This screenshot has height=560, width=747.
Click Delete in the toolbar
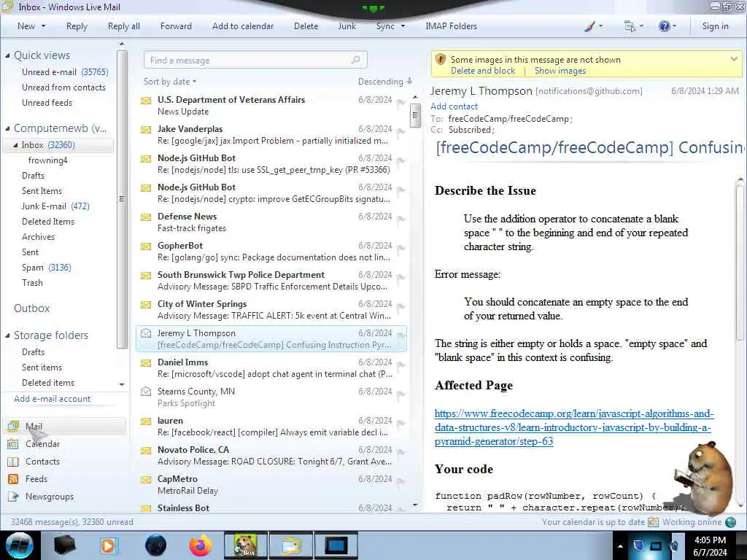coord(306,26)
